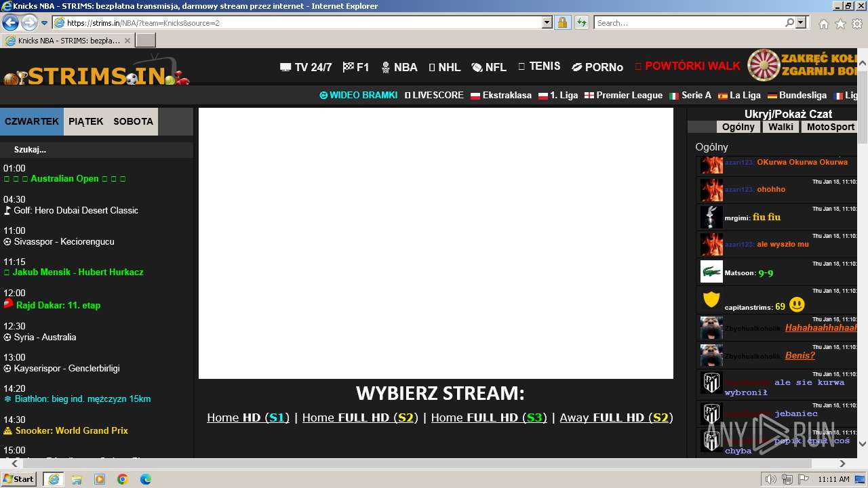This screenshot has height=488, width=868.
Task: Open Syria - Australia match
Action: (x=40, y=337)
